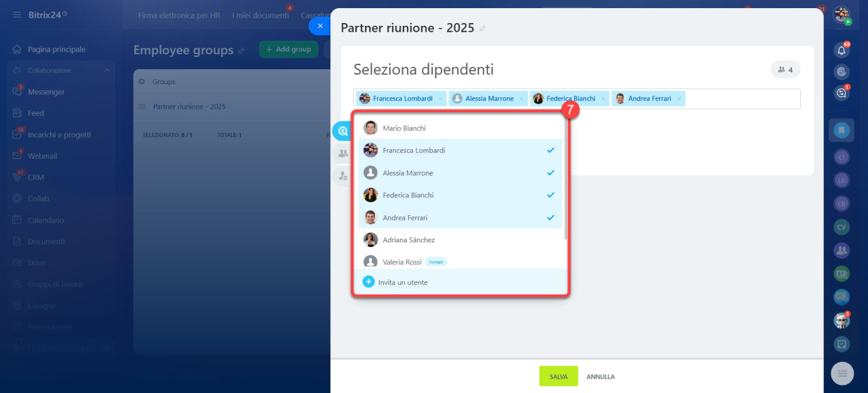Open Messenger from the left menu
The image size is (868, 393).
coord(46,92)
